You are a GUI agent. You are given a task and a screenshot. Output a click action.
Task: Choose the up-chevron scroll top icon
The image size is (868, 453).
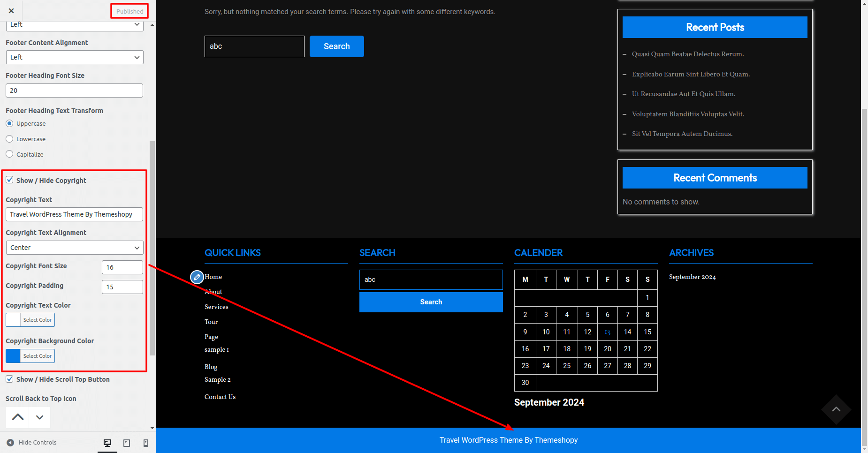18,417
